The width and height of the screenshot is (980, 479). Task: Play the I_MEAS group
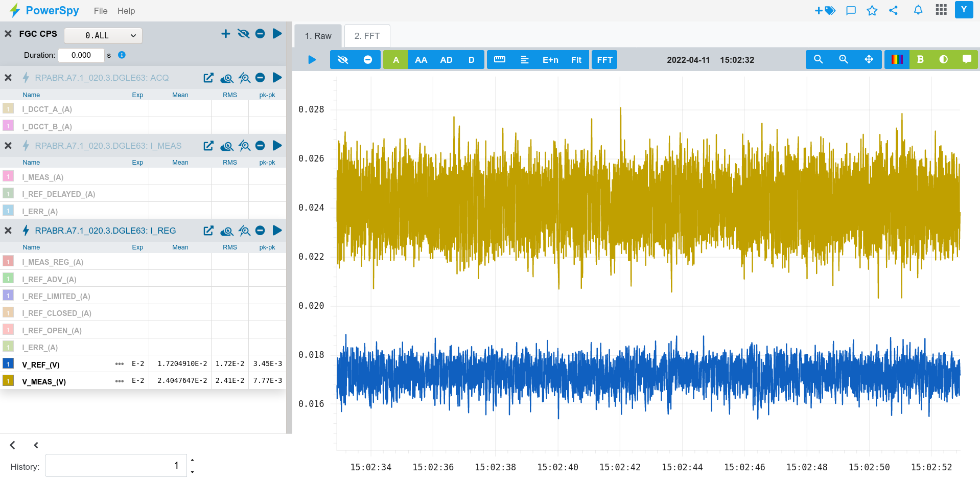coord(277,146)
